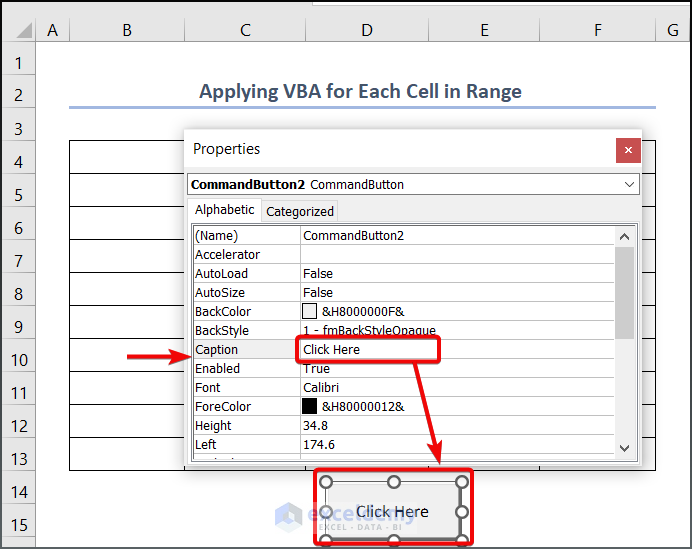The width and height of the screenshot is (692, 549).
Task: Edit the Caption value field
Action: point(368,350)
